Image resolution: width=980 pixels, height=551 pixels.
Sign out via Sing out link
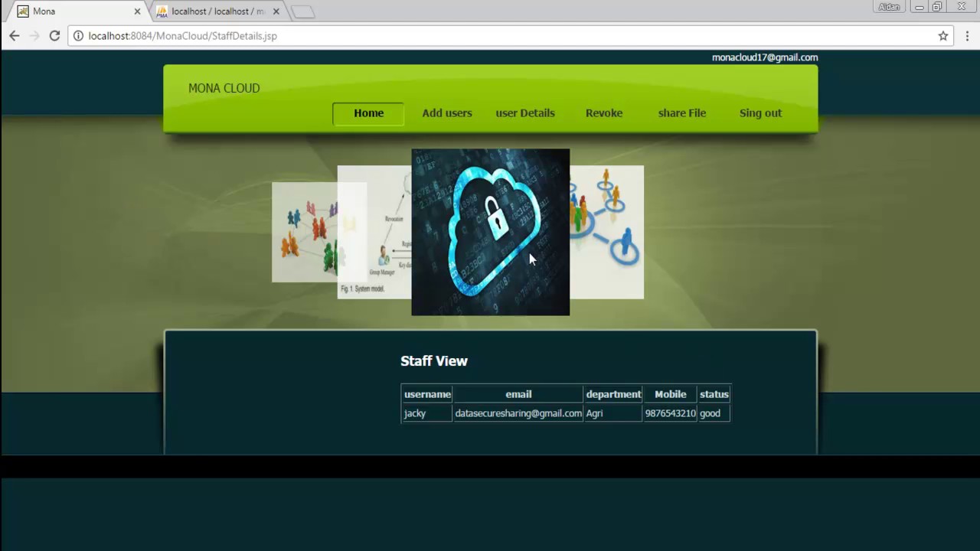point(760,113)
